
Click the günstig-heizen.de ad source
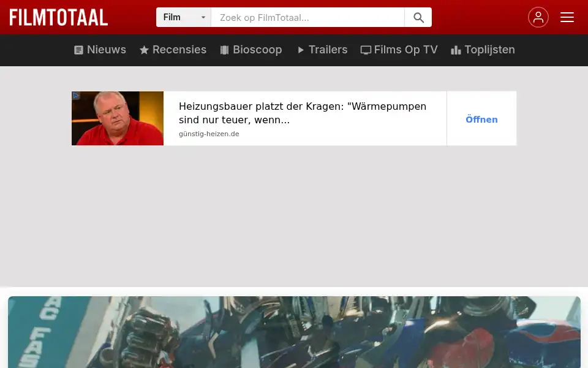(209, 134)
